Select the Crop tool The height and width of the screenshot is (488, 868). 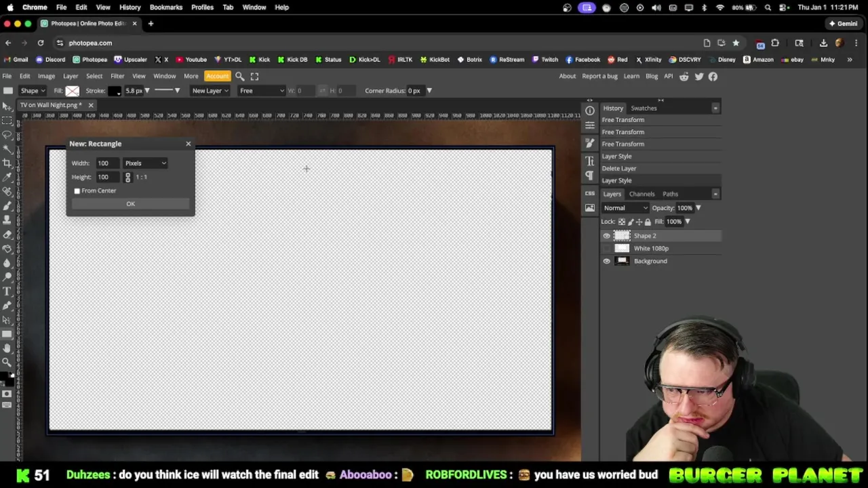7,163
